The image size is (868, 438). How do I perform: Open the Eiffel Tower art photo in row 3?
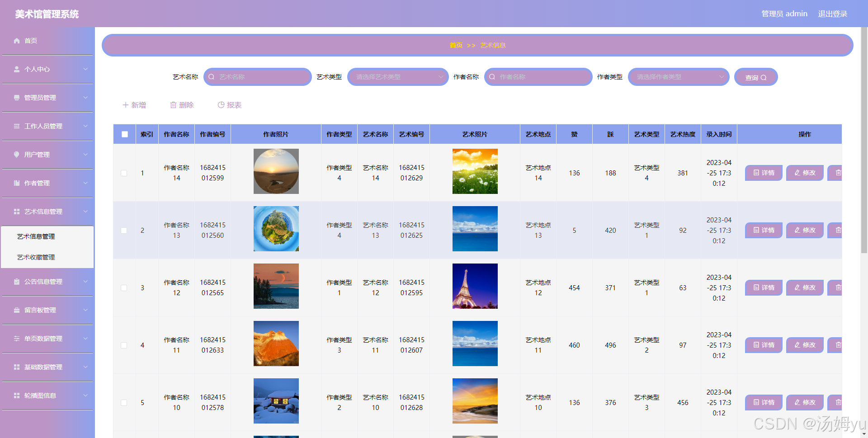tap(475, 286)
